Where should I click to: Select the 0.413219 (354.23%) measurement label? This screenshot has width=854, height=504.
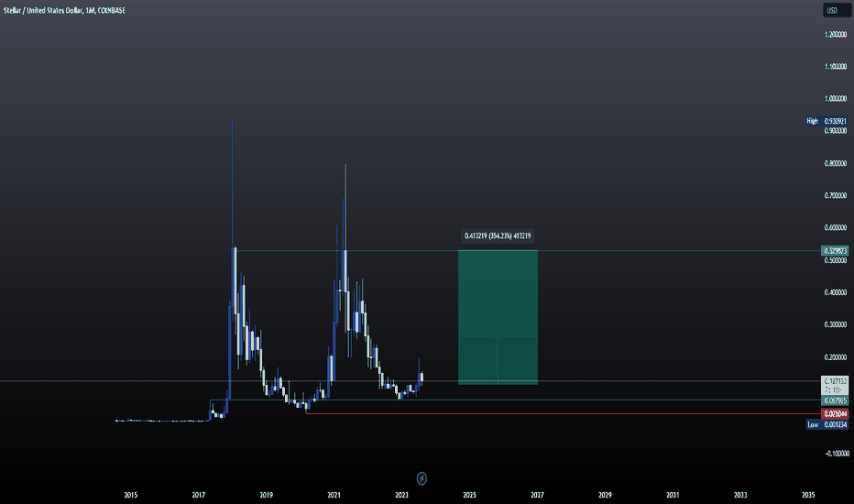(498, 236)
